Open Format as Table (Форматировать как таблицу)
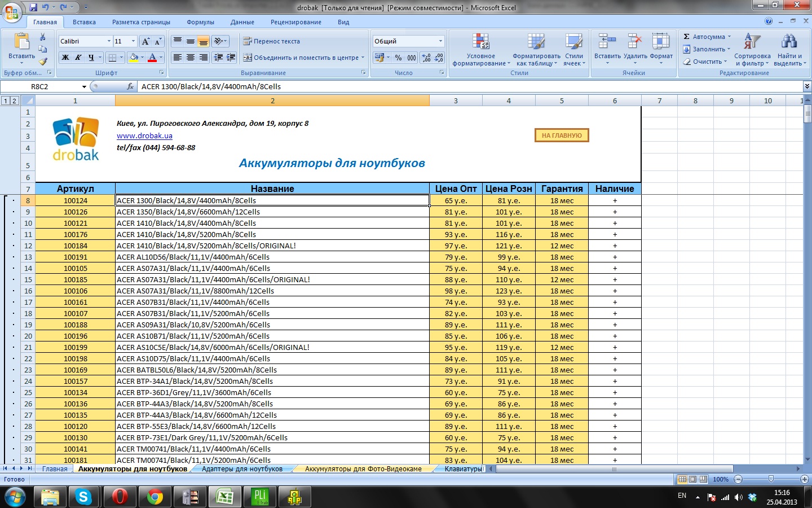 point(536,50)
